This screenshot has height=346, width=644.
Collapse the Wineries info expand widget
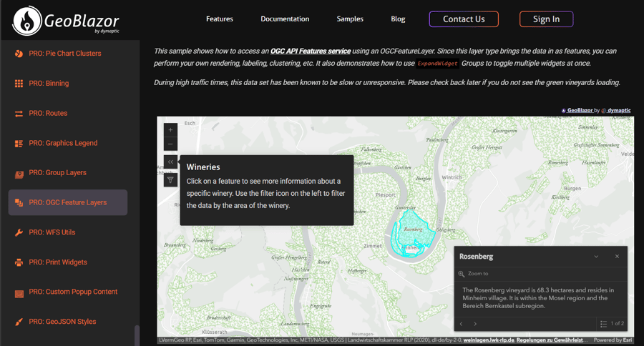click(170, 162)
